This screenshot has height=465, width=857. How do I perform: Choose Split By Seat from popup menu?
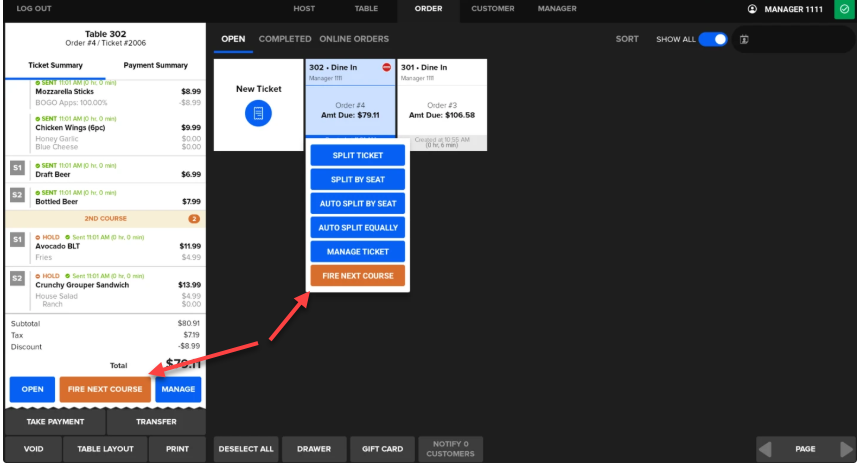point(357,179)
